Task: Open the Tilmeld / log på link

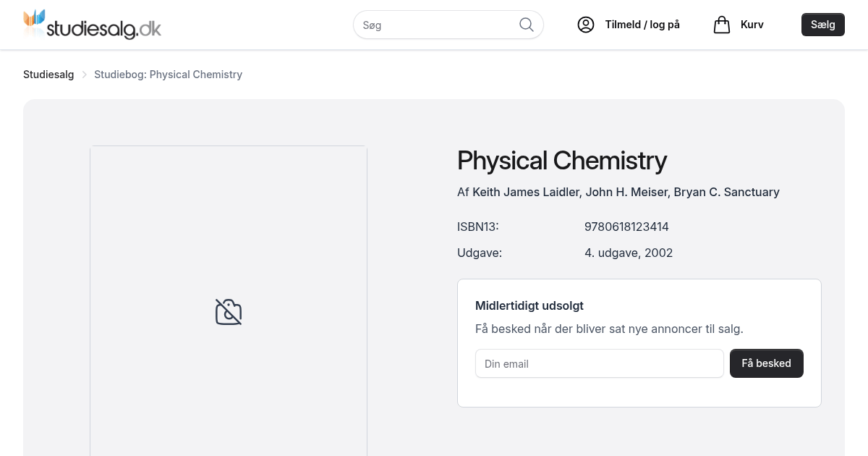Action: point(642,25)
